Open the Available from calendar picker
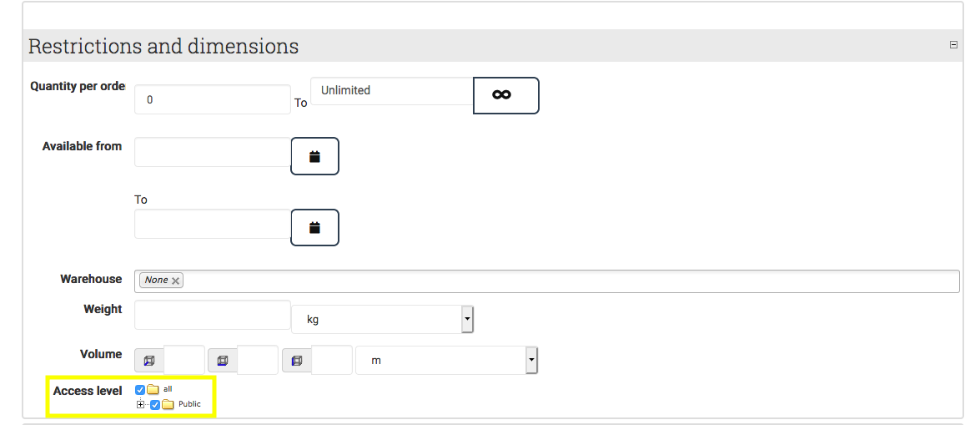The height and width of the screenshot is (425, 980). [x=314, y=156]
